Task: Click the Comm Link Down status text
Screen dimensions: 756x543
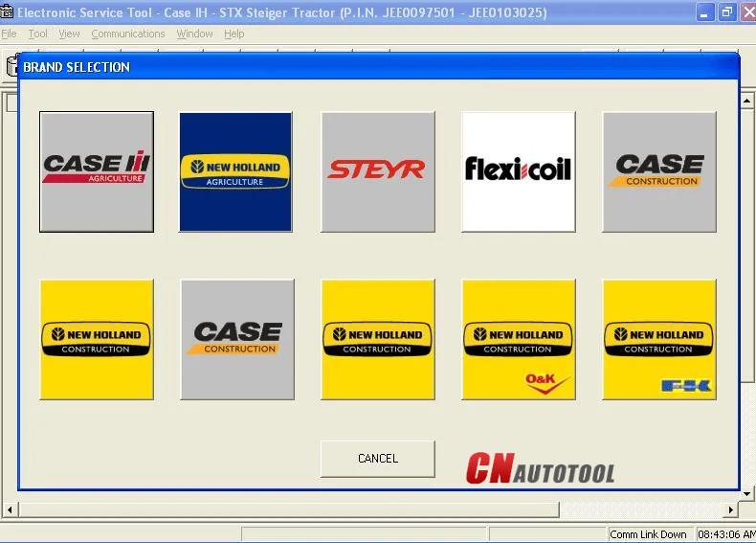Action: click(648, 534)
